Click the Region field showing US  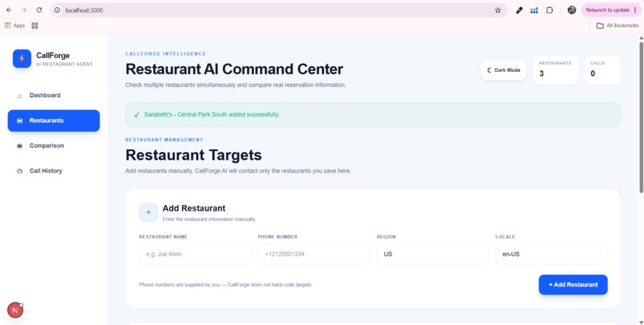click(433, 254)
